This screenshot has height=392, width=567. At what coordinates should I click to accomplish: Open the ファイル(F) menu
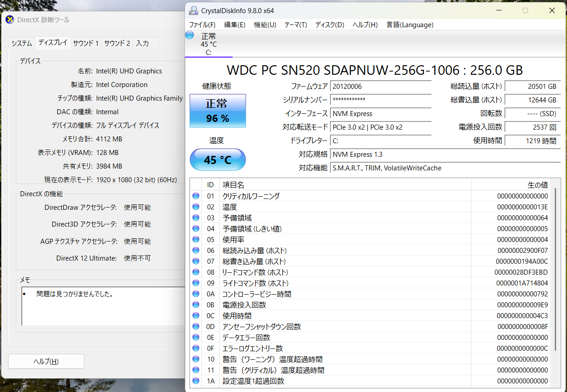[x=202, y=25]
